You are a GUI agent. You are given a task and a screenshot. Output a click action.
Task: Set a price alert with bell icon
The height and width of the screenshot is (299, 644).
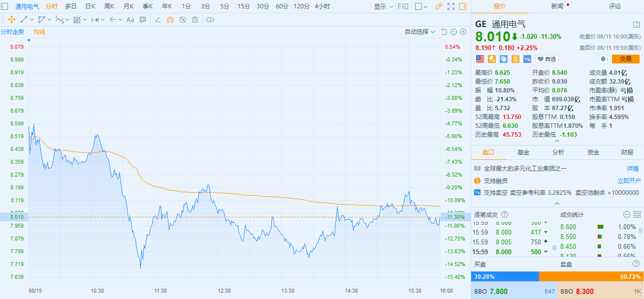click(x=603, y=59)
